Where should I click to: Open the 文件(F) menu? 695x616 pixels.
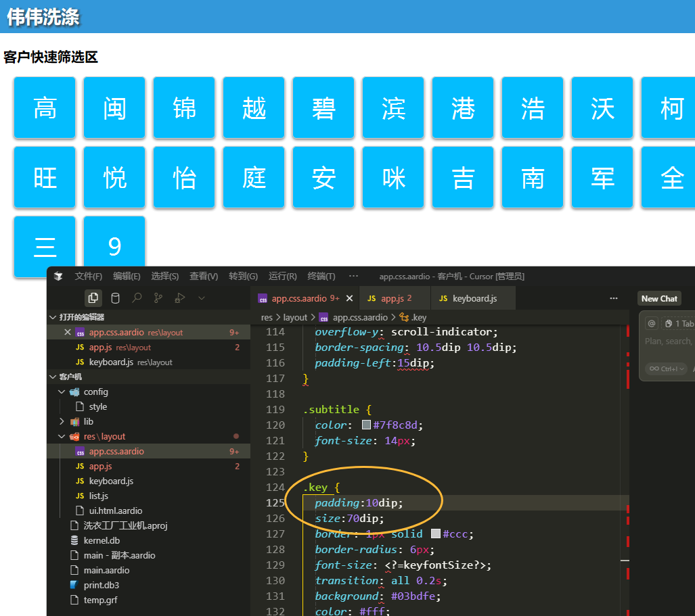coord(88,276)
